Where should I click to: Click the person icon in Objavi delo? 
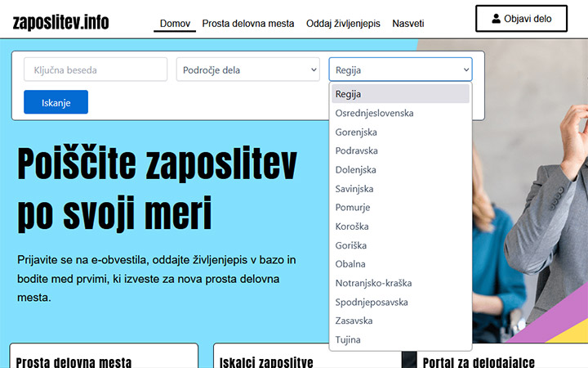click(x=496, y=19)
